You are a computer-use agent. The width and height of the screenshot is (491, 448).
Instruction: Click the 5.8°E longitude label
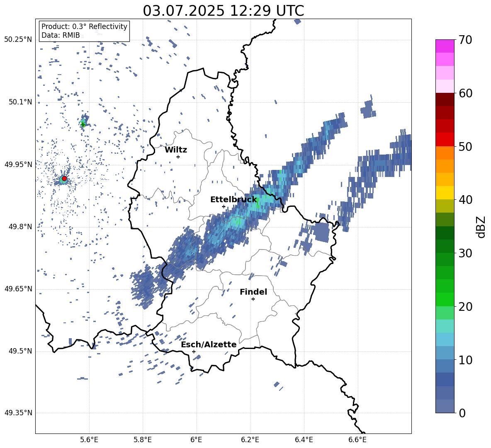click(x=143, y=440)
